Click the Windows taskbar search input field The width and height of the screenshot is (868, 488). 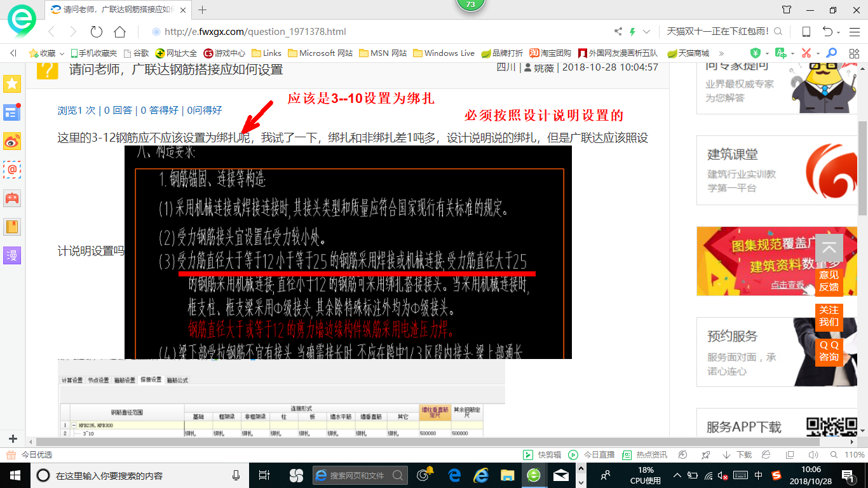139,475
